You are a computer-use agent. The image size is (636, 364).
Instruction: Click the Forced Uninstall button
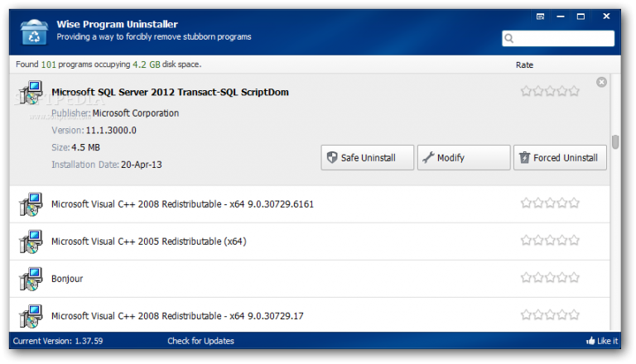point(560,158)
